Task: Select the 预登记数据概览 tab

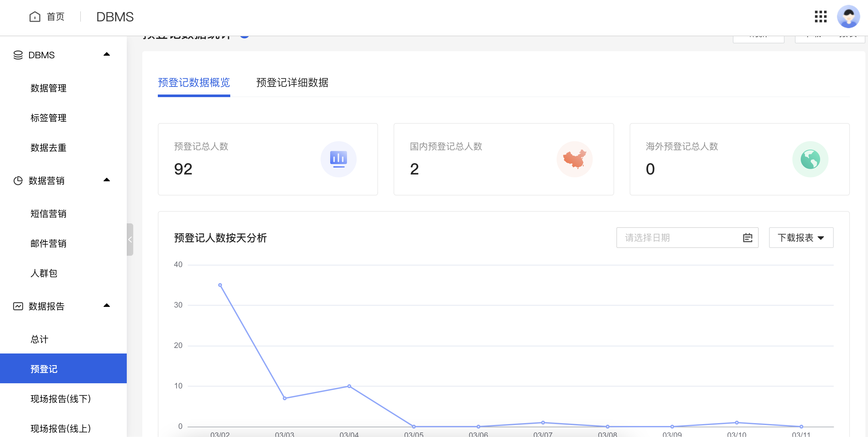Action: pos(194,83)
